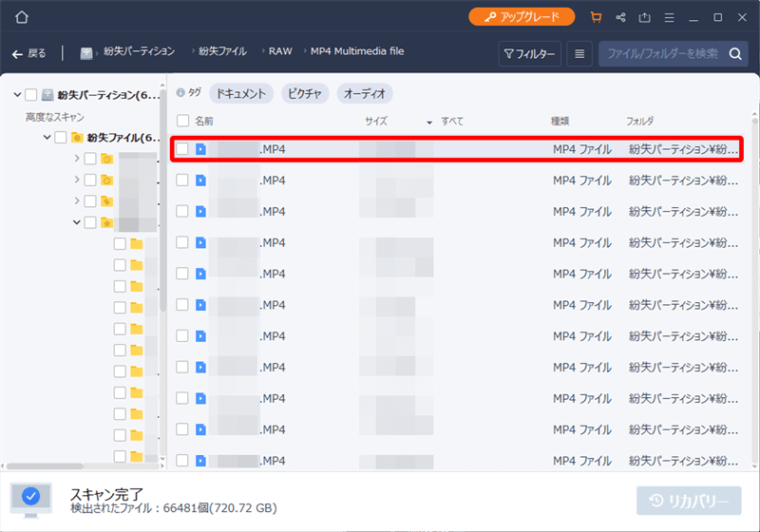
Task: Sort by the 種類 column header
Action: tap(560, 122)
